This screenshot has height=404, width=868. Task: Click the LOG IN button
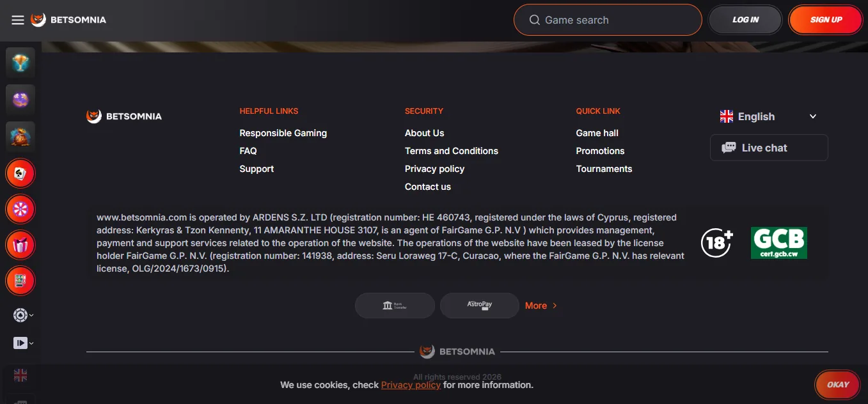coord(745,20)
